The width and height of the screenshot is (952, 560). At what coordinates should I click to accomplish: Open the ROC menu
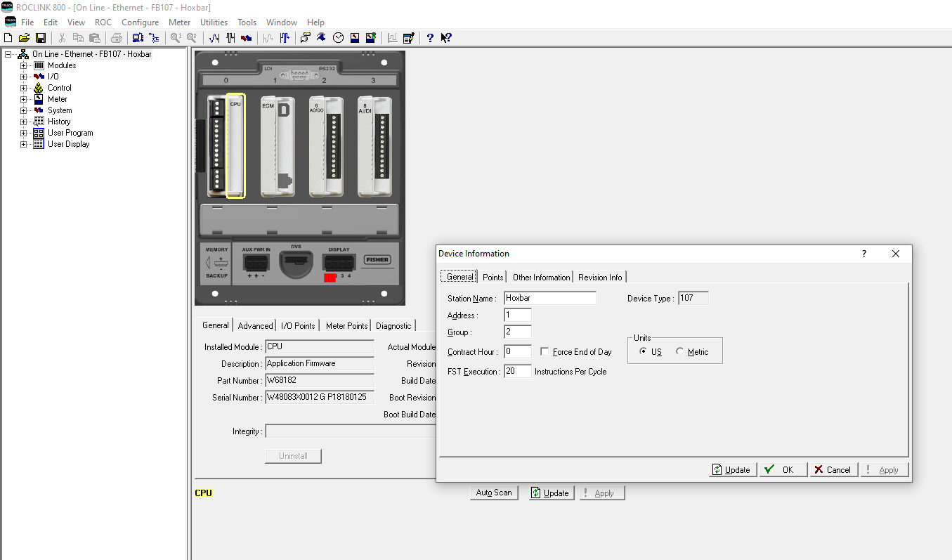(x=103, y=22)
